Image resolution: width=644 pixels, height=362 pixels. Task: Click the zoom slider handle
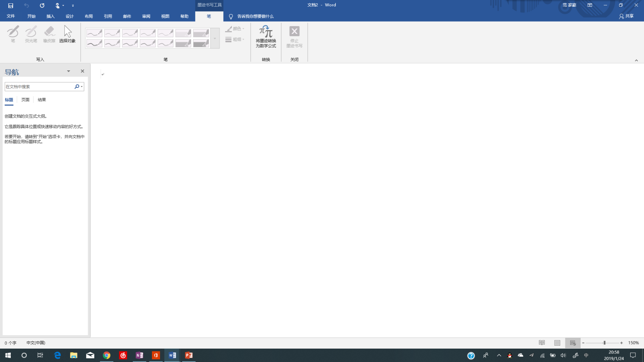(604, 343)
